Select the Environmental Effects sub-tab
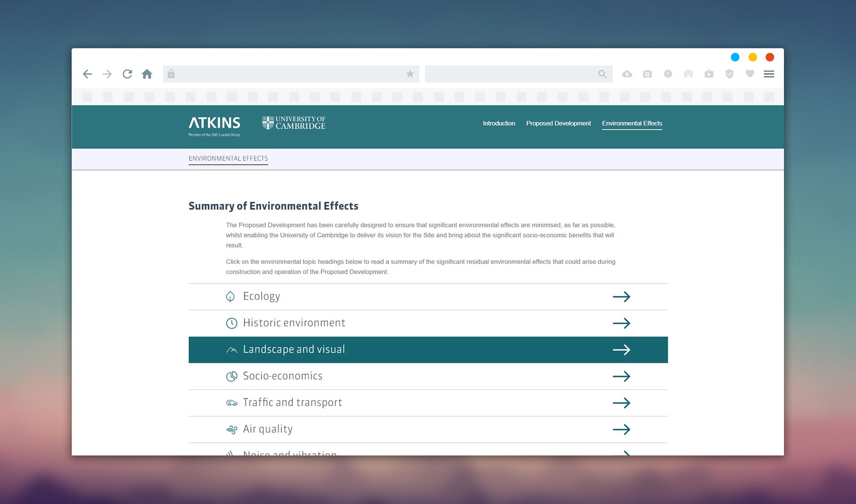This screenshot has width=856, height=504. pyautogui.click(x=228, y=159)
